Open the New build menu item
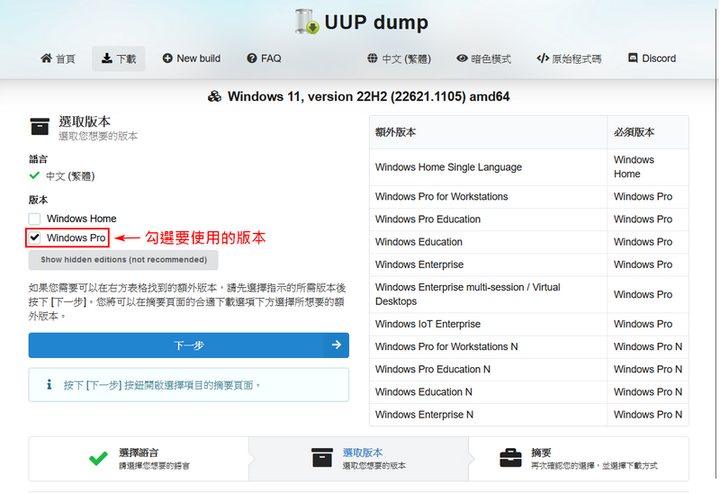This screenshot has width=720, height=493. point(191,59)
